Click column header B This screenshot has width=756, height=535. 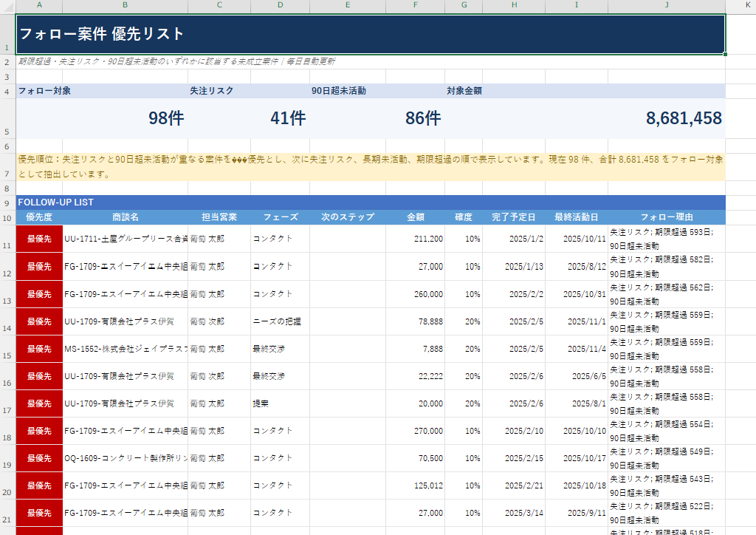(x=125, y=5)
